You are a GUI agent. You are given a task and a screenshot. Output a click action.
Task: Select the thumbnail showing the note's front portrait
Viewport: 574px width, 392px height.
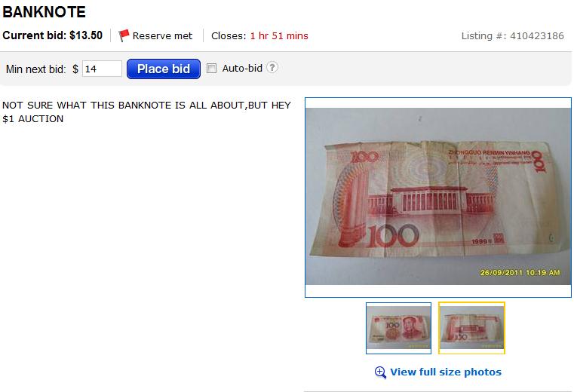(x=398, y=328)
